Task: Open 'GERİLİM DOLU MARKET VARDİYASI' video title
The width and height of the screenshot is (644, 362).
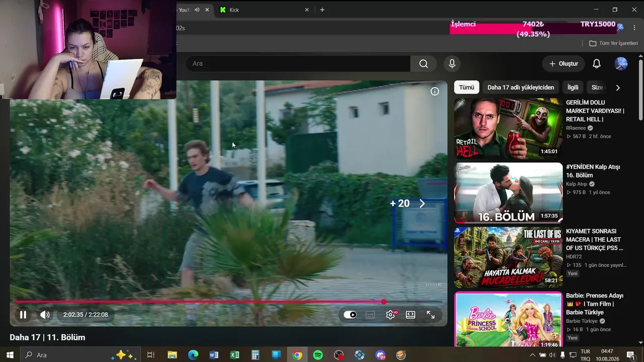Action: 596,111
